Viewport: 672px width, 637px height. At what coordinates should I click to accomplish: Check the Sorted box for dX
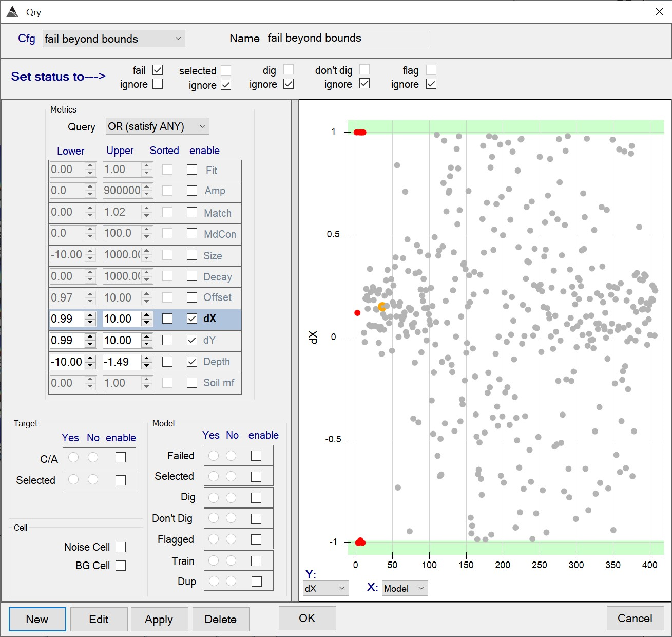click(x=167, y=318)
